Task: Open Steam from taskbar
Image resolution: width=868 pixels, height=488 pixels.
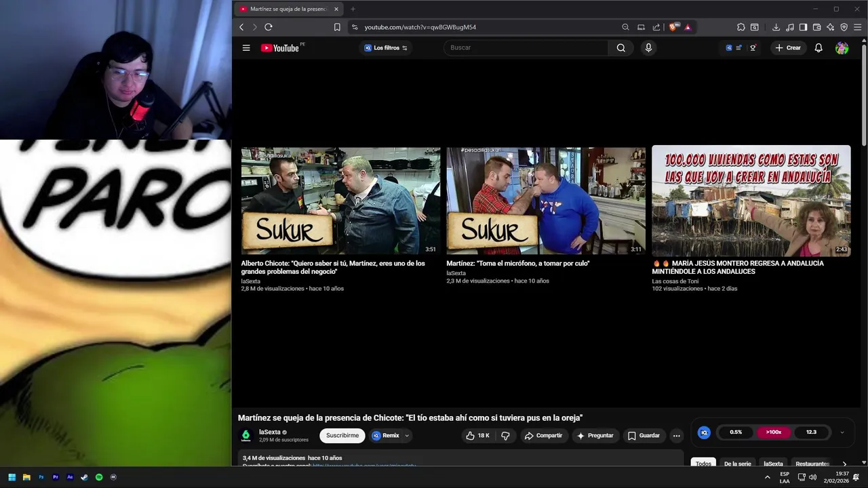Action: pos(84,477)
